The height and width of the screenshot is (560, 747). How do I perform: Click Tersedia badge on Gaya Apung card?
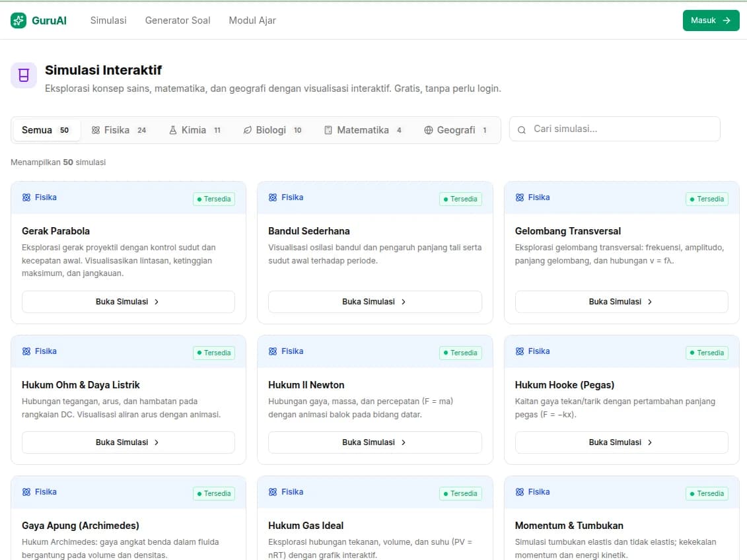click(214, 494)
